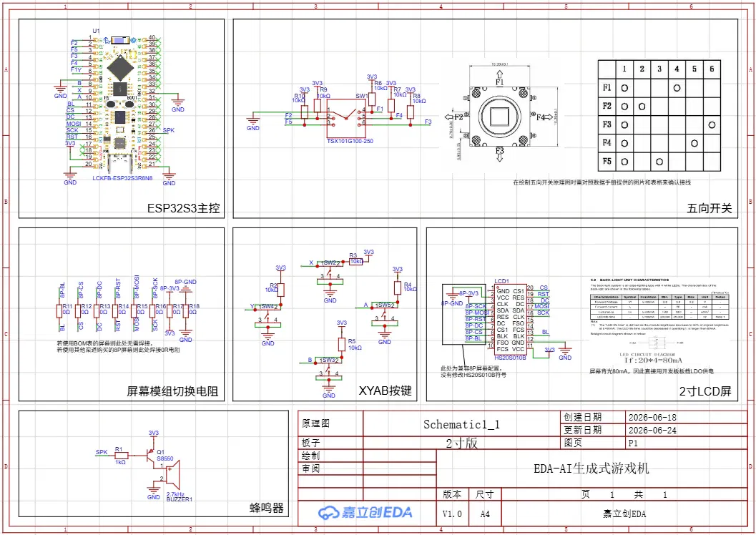The width and height of the screenshot is (756, 535).
Task: Click pull-up resistor R2 above SW4
Action: point(280,290)
